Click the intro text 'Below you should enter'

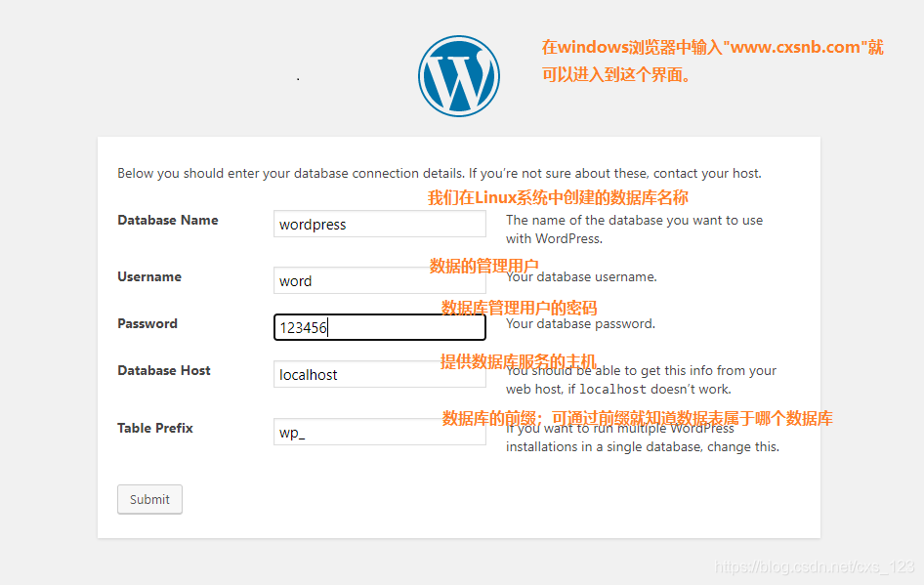click(439, 173)
